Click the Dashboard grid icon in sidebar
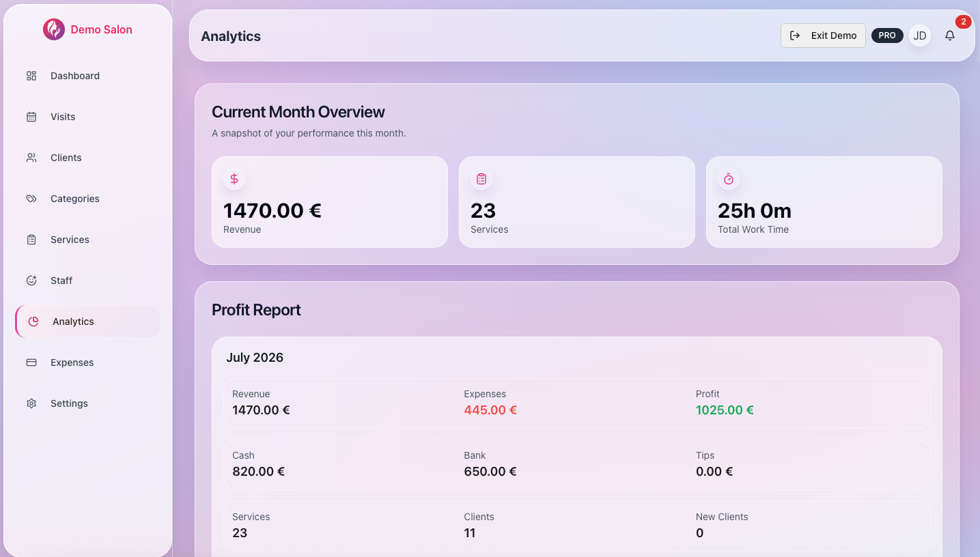This screenshot has width=980, height=557. pos(31,76)
